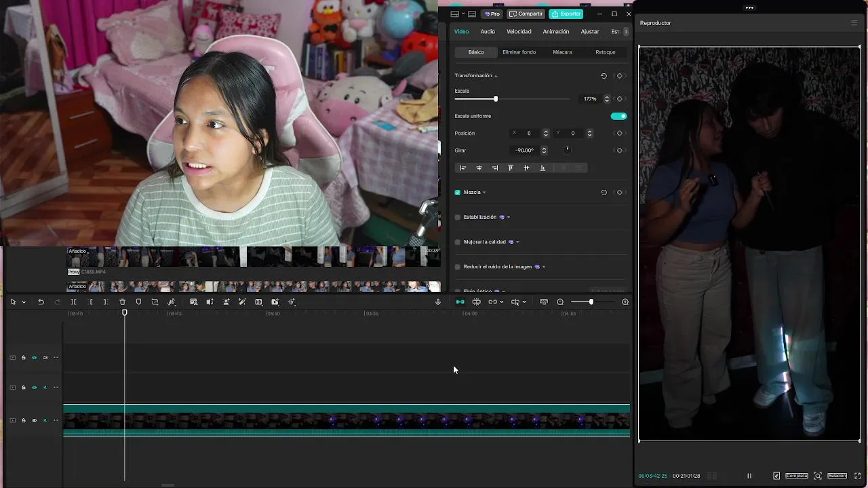Click the crop tool icon in the timeline toolbar
Image resolution: width=868 pixels, height=488 pixels.
[155, 302]
